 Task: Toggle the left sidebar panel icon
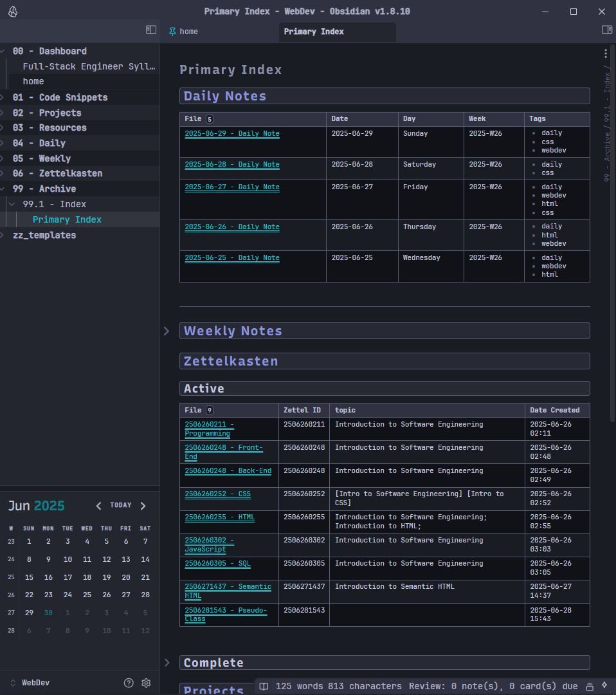click(x=151, y=30)
